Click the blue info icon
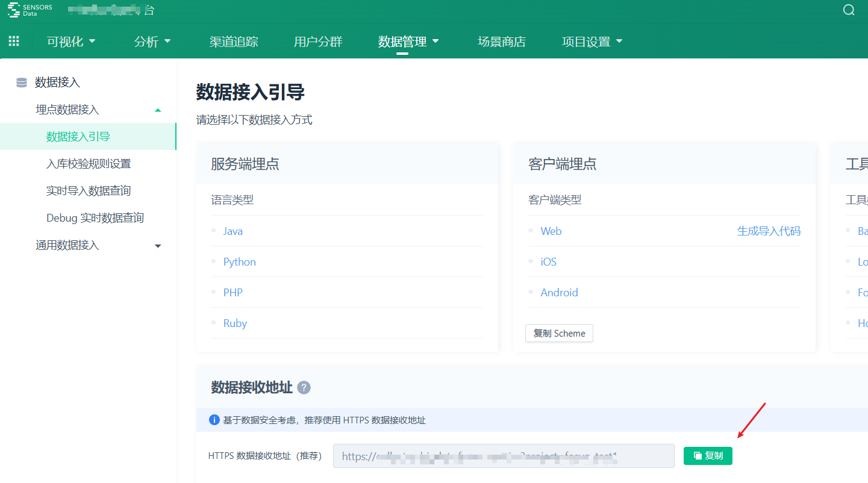 (x=214, y=420)
